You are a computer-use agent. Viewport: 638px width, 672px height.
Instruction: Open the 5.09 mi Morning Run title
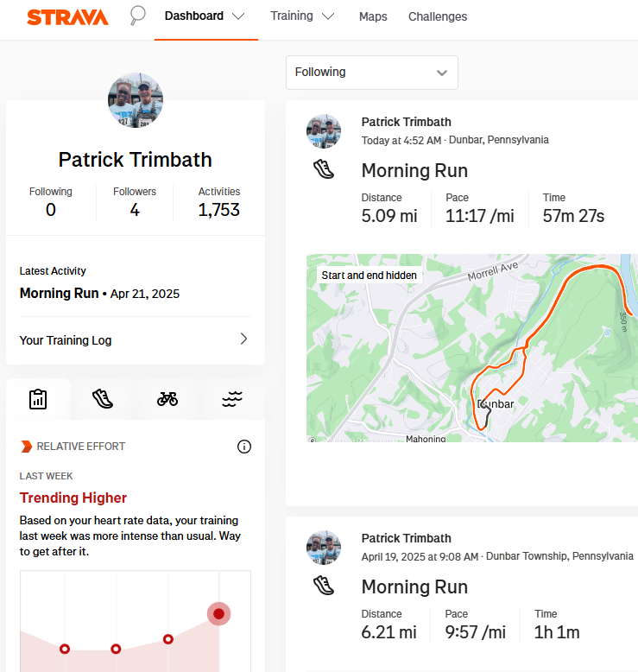[414, 170]
